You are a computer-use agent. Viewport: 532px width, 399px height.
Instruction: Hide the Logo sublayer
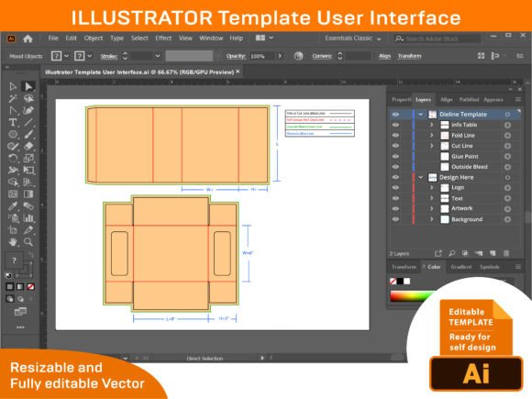point(395,188)
